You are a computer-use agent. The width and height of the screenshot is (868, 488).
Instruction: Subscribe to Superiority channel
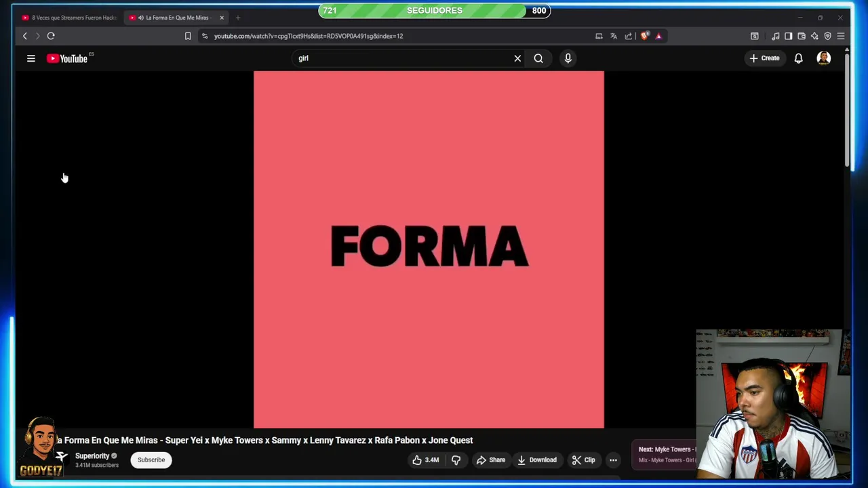[151, 460]
